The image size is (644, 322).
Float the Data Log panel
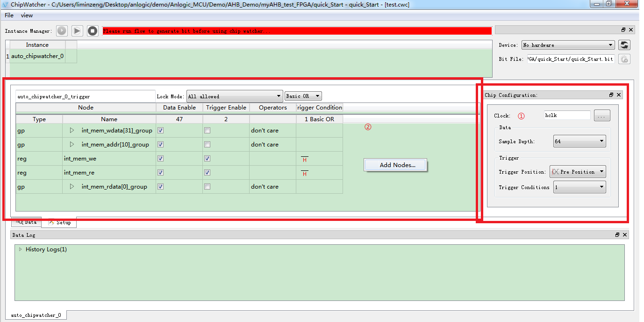point(617,235)
